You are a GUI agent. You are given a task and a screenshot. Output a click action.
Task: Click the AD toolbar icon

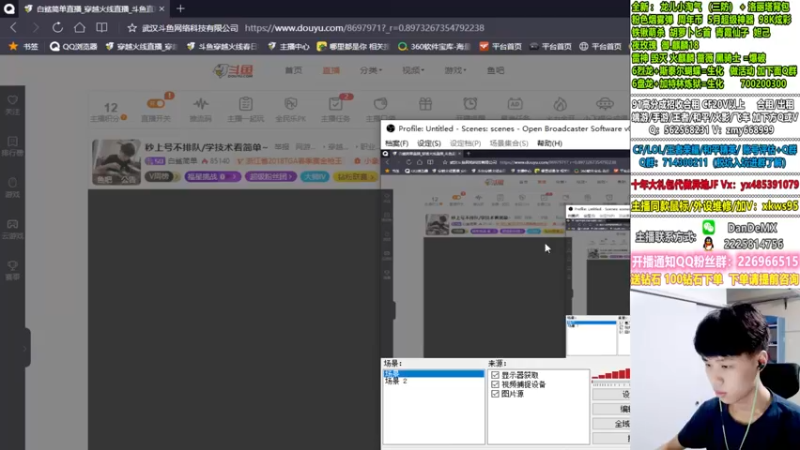tap(515, 104)
